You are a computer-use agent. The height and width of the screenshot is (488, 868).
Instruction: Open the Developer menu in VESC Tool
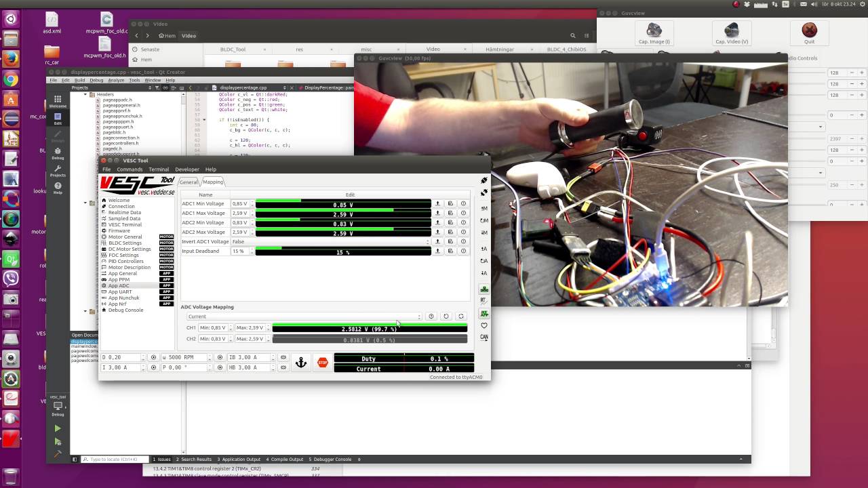[187, 169]
